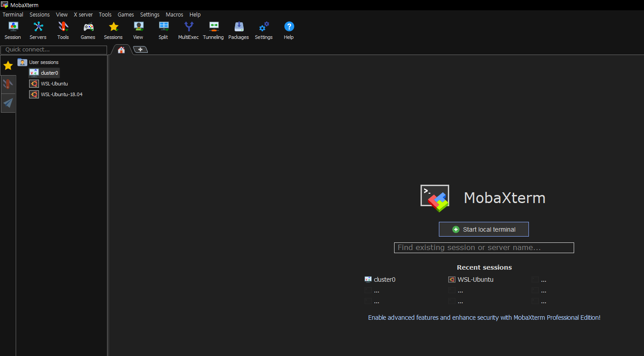Click the Recent sessions heading

484,267
